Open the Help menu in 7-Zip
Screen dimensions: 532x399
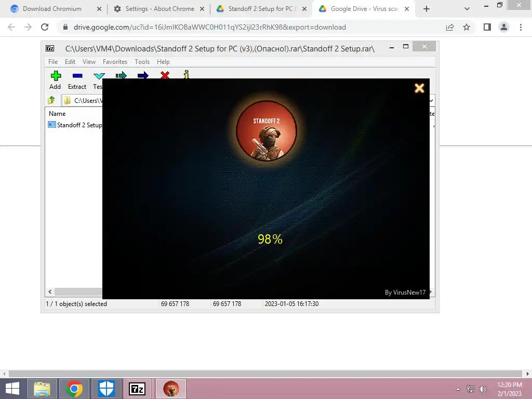tap(163, 62)
